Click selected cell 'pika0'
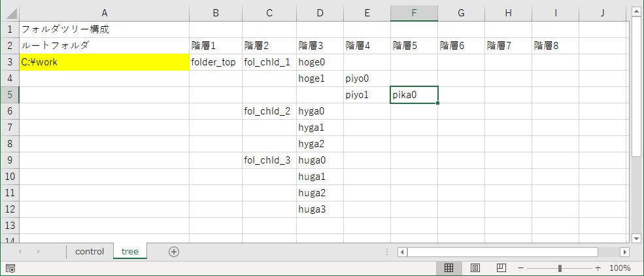644x276 pixels. tap(414, 95)
